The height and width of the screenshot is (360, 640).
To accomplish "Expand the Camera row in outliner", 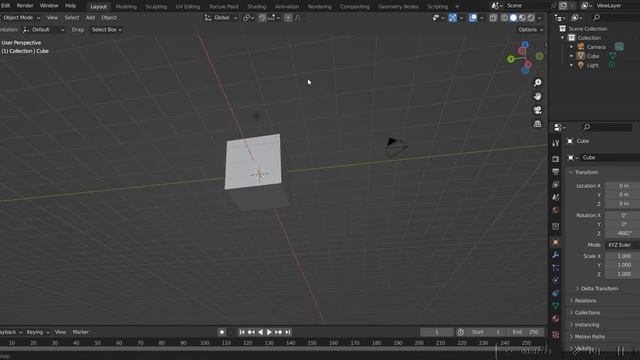I will pos(571,47).
